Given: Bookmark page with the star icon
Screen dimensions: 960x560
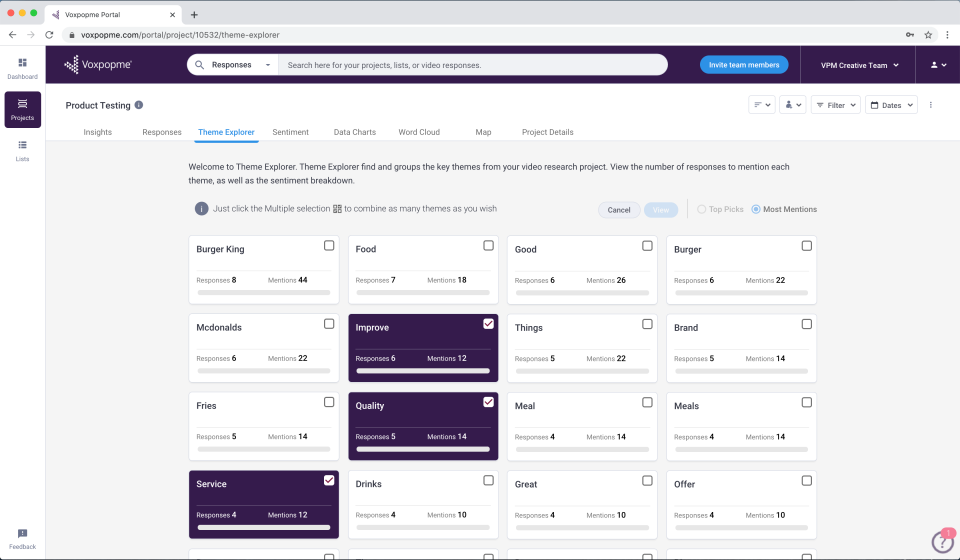Looking at the screenshot, I should click(928, 35).
